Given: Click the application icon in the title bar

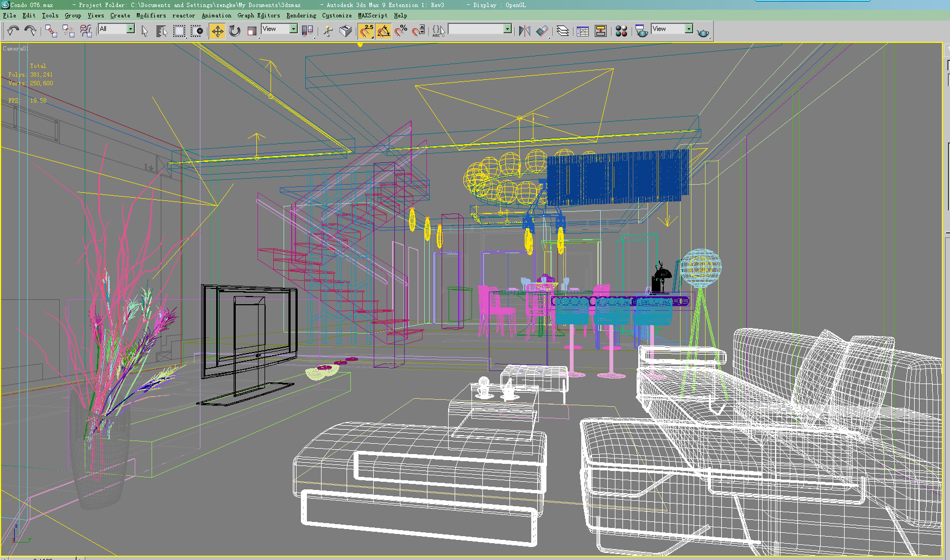Looking at the screenshot, I should pos(5,4).
